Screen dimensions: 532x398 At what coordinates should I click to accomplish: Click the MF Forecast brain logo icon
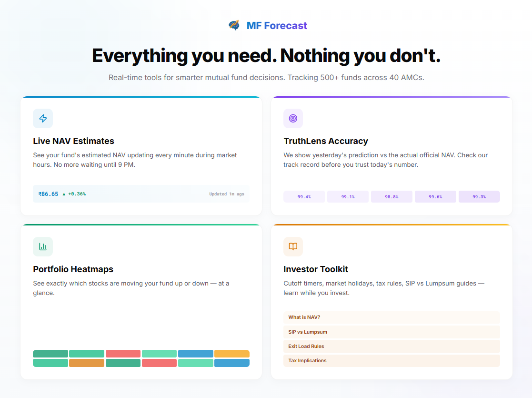click(234, 25)
